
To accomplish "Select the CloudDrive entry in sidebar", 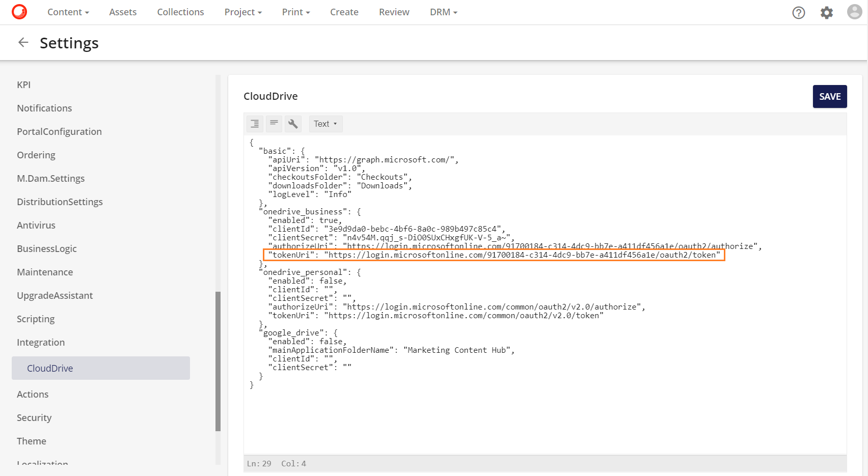I will pos(101,368).
